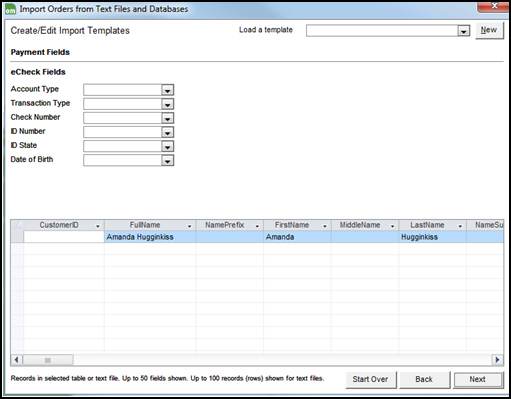
Task: Click the New template button
Action: (489, 30)
